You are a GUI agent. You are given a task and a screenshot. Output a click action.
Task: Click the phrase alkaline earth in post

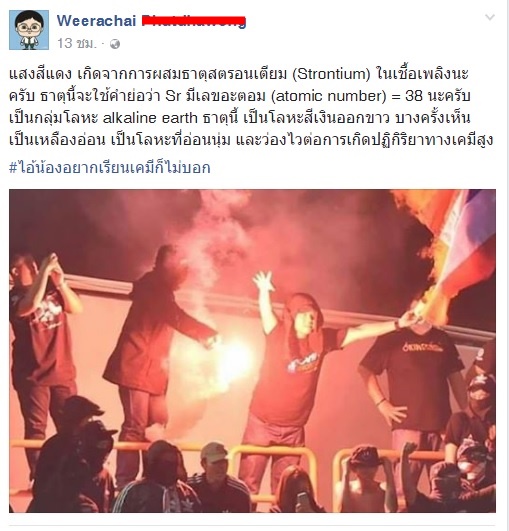click(150, 118)
